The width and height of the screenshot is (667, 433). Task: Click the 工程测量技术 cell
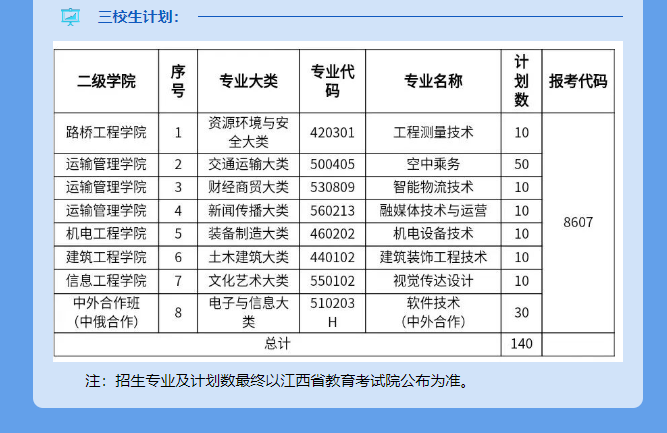pos(433,133)
